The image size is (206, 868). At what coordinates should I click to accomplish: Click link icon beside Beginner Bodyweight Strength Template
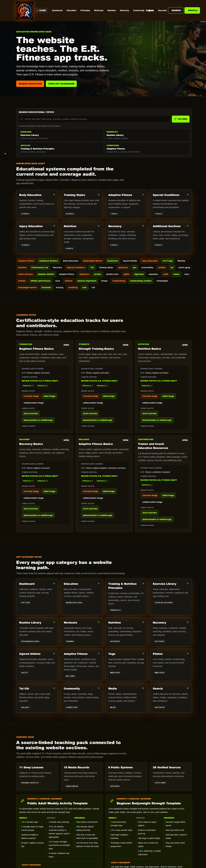point(112,801)
